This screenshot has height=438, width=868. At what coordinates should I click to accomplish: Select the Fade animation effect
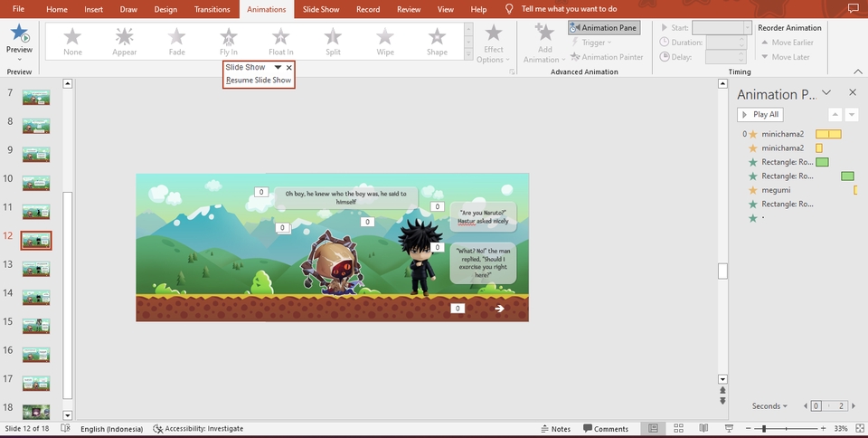(x=176, y=43)
